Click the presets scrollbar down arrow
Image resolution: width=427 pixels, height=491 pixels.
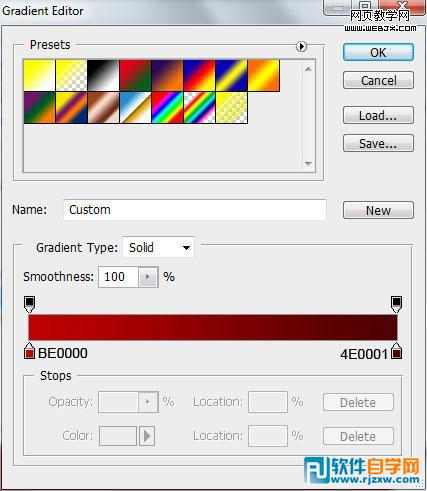308,164
